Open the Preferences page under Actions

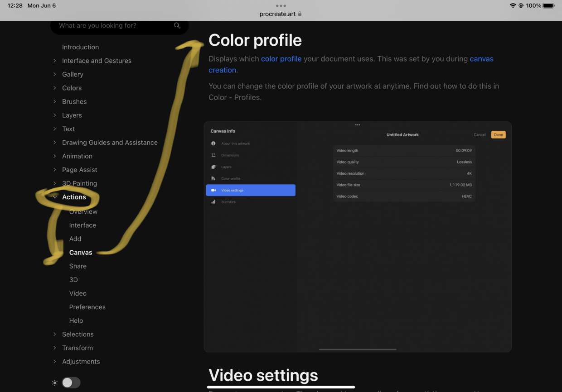click(x=87, y=307)
